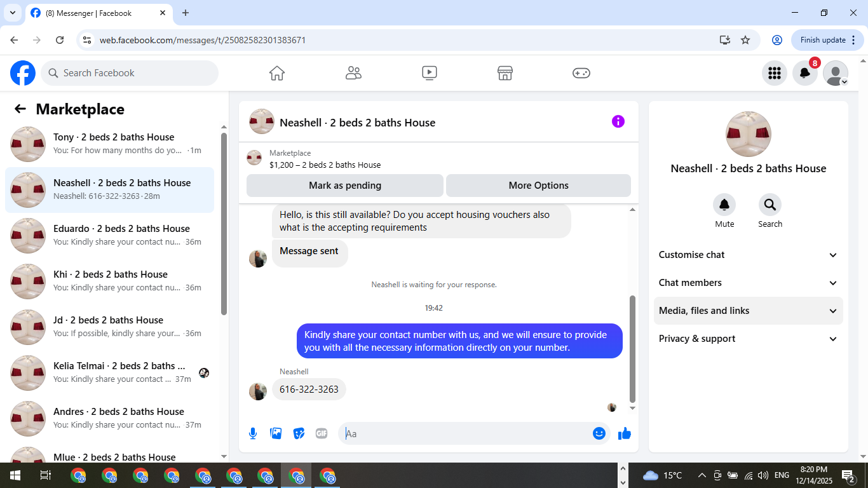
Task: Click the chat scrollbar thumb
Action: pyautogui.click(x=632, y=349)
